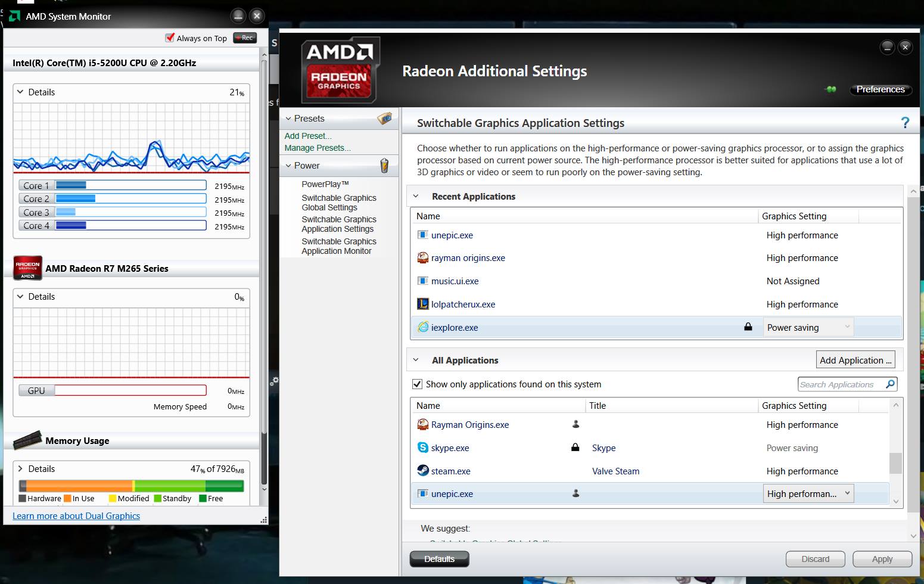Click the steam.exe Steam icon
Image resolution: width=924 pixels, height=584 pixels.
tap(423, 471)
